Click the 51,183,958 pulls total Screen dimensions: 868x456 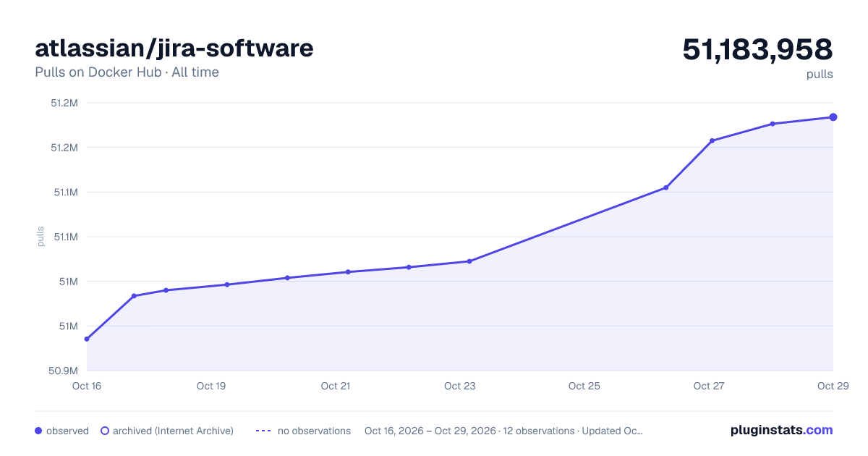[757, 49]
